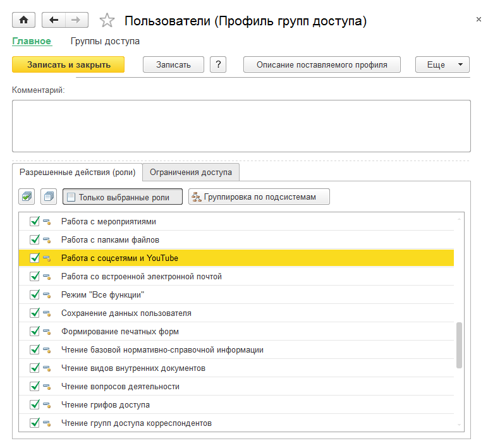The width and height of the screenshot is (488, 448).
Task: Click role icon beside Работа с соцсетями и YouTube
Action: click(x=47, y=258)
